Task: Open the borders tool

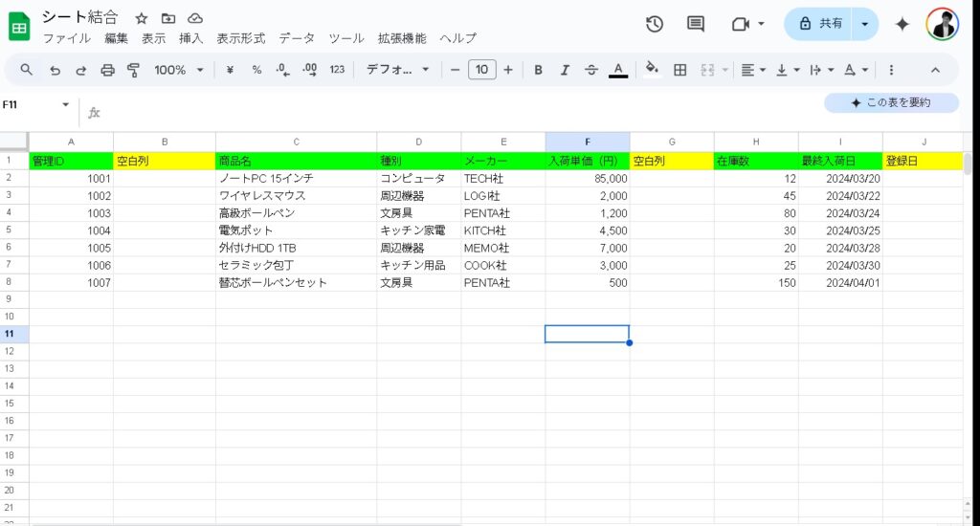Action: pos(680,70)
